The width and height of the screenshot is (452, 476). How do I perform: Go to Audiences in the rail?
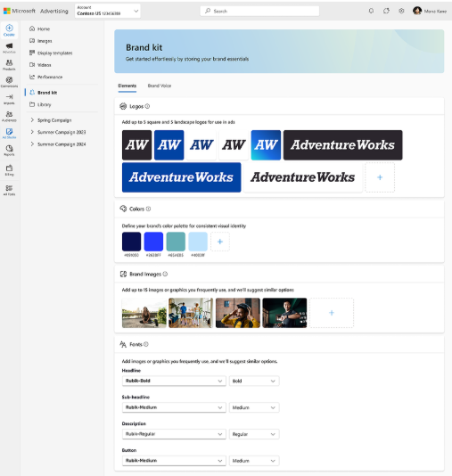[9, 116]
